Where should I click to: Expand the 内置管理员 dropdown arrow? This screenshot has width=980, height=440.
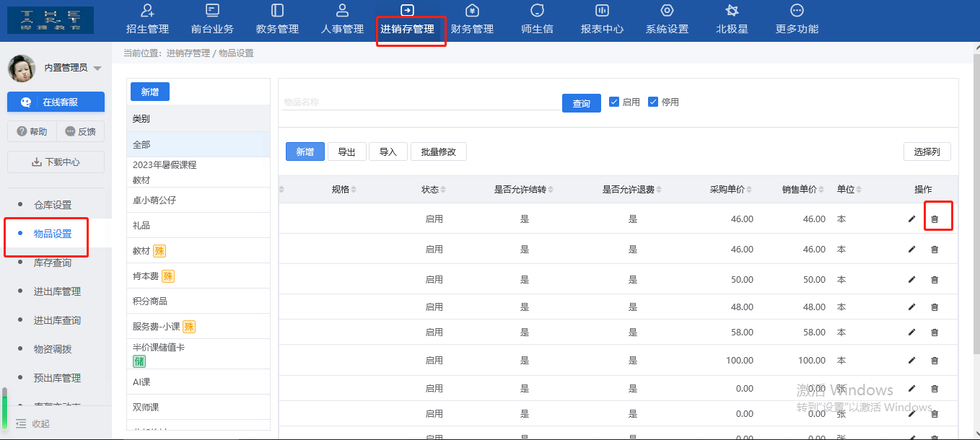(x=97, y=69)
